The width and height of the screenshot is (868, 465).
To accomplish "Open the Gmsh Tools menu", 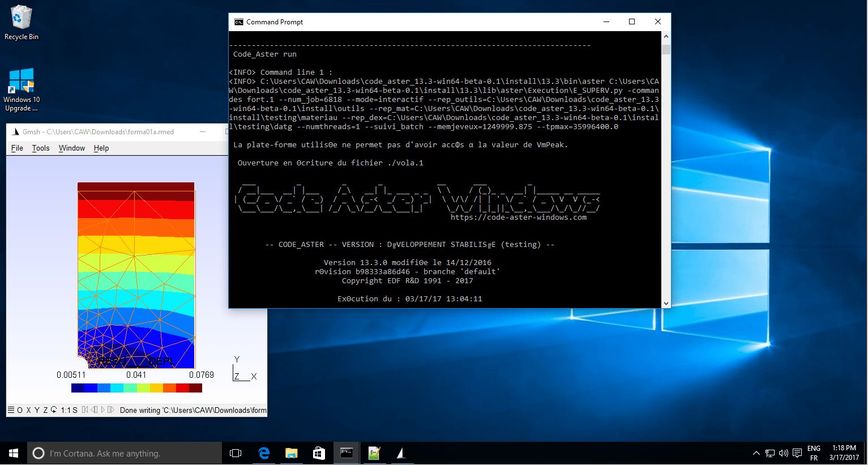I will (x=41, y=148).
